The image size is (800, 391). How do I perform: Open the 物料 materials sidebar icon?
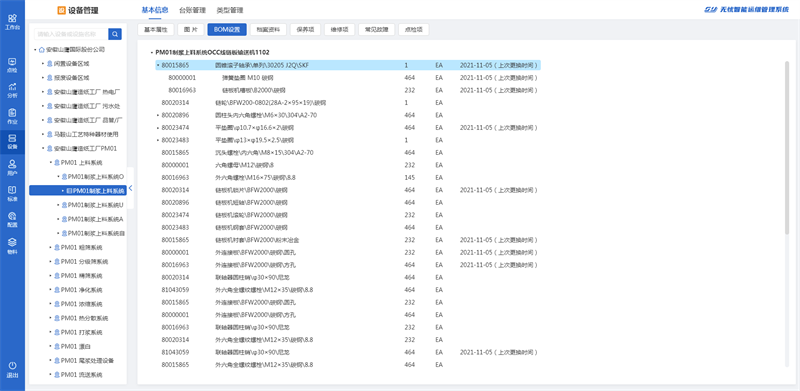[12, 246]
